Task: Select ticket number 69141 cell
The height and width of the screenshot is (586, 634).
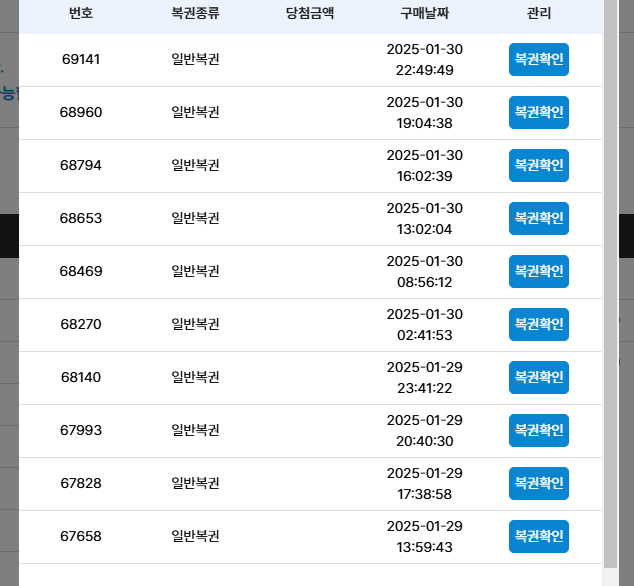Action: click(x=81, y=59)
